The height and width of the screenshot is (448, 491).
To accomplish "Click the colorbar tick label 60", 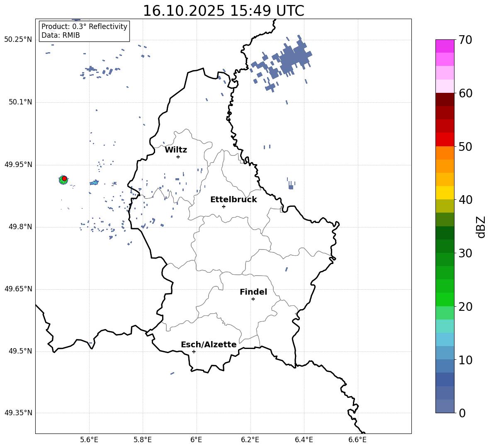I will (465, 93).
